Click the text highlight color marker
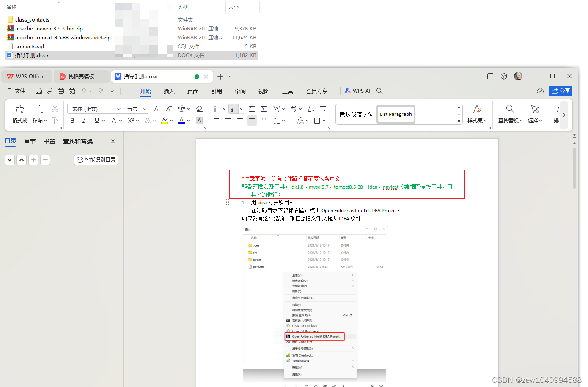Image resolution: width=588 pixels, height=387 pixels. tap(165, 121)
